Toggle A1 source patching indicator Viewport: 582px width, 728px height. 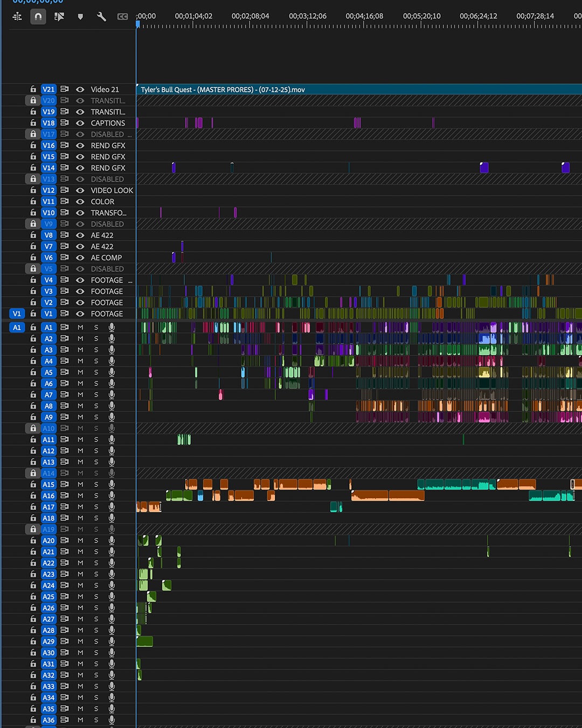17,327
